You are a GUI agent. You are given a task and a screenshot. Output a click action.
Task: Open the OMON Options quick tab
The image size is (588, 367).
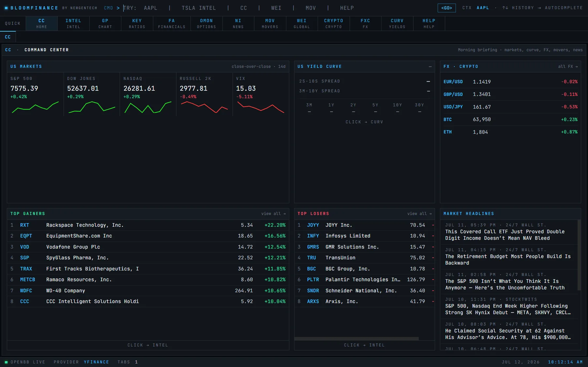point(206,23)
